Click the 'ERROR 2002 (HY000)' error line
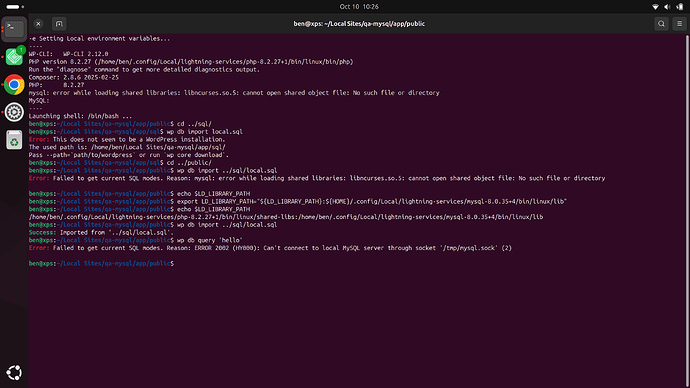690x388 pixels. click(x=270, y=248)
